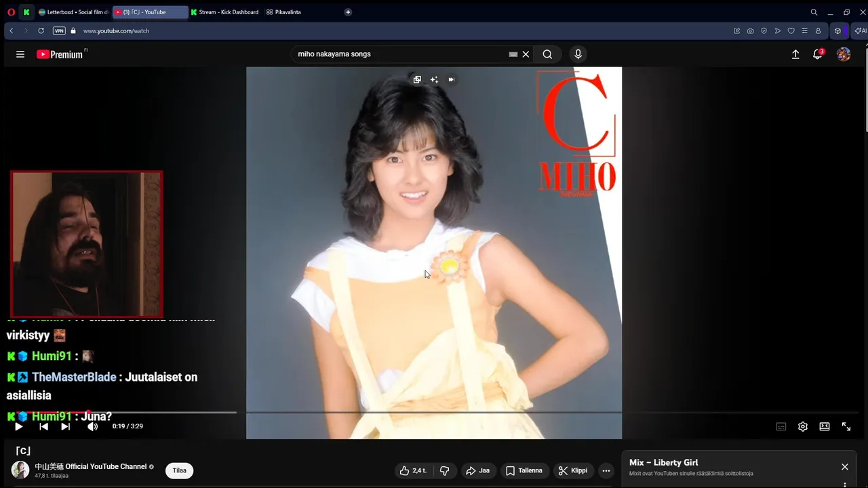
Task: Save video with Tallenna button
Action: coord(524,470)
